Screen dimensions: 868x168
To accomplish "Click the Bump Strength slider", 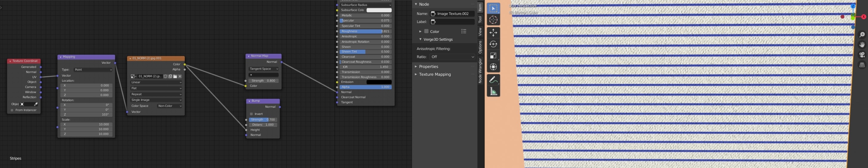I will tap(263, 120).
